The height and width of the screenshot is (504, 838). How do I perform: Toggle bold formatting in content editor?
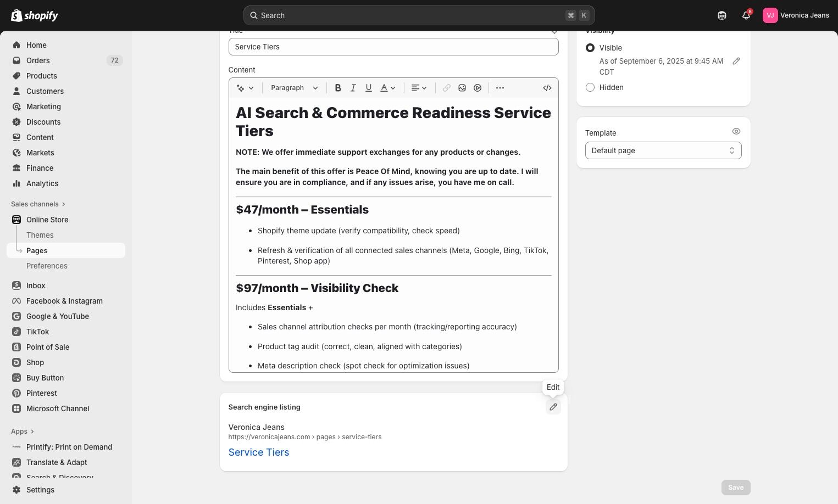point(338,88)
